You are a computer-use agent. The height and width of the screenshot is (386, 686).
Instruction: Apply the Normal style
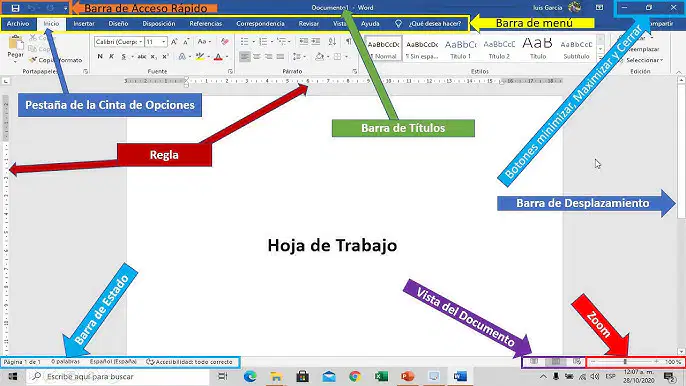383,48
